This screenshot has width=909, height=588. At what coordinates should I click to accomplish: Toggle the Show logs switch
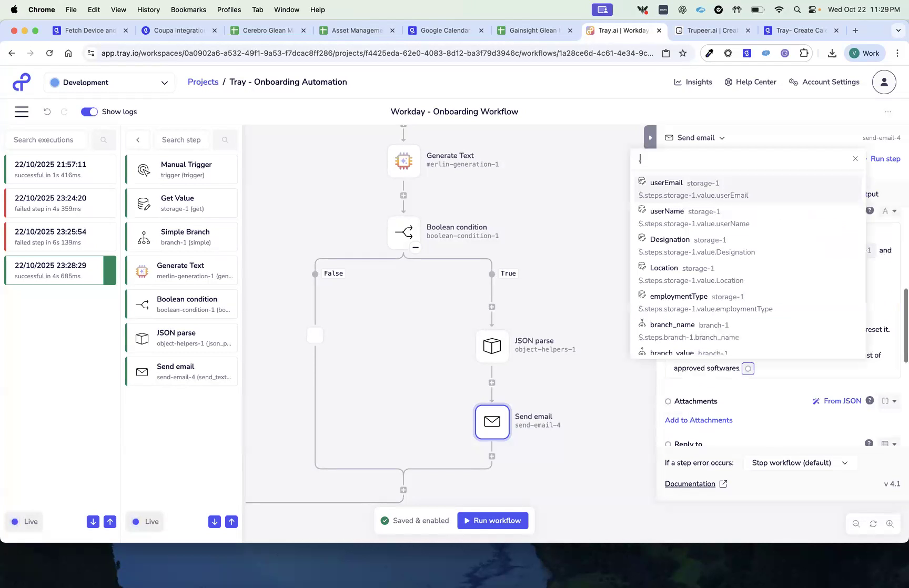point(89,111)
